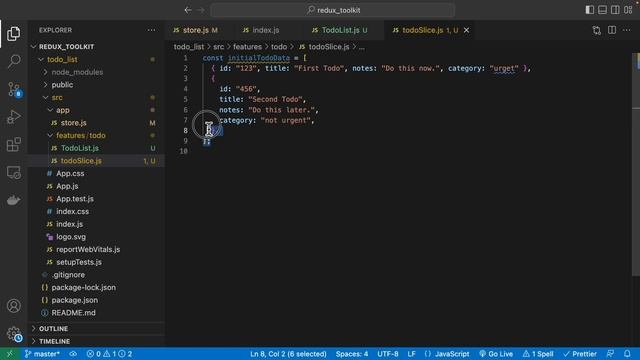Click the redux_toolkit command center search
The width and height of the screenshot is (640, 360).
[333, 10]
